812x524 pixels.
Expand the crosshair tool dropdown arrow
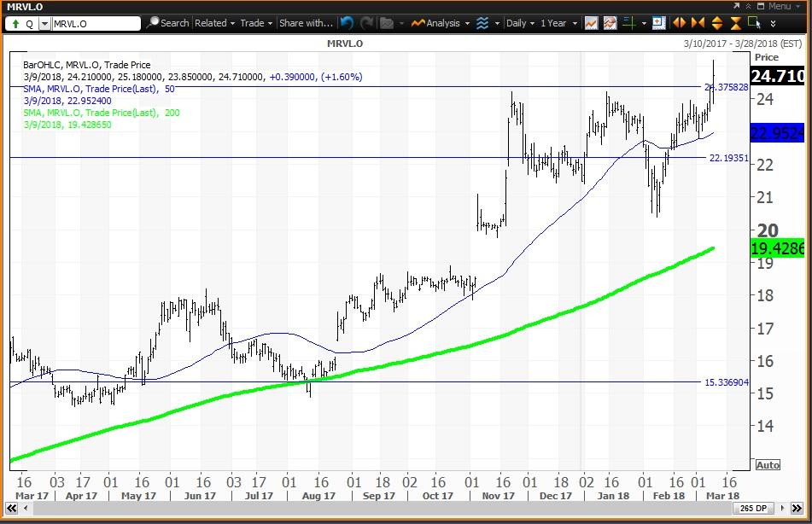coord(644,23)
